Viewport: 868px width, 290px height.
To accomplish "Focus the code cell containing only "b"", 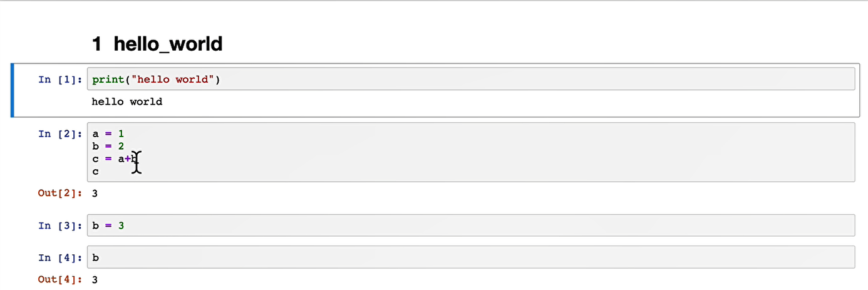I will point(471,257).
